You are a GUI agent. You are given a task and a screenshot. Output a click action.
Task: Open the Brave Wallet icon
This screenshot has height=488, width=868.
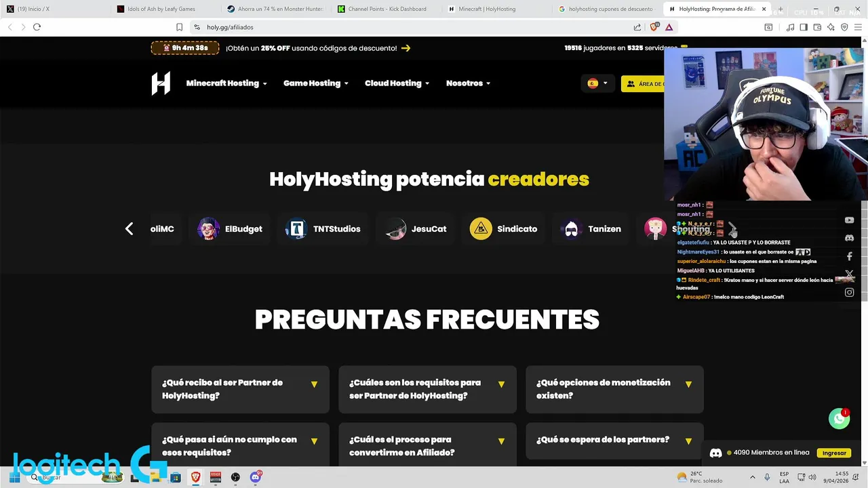tap(817, 27)
